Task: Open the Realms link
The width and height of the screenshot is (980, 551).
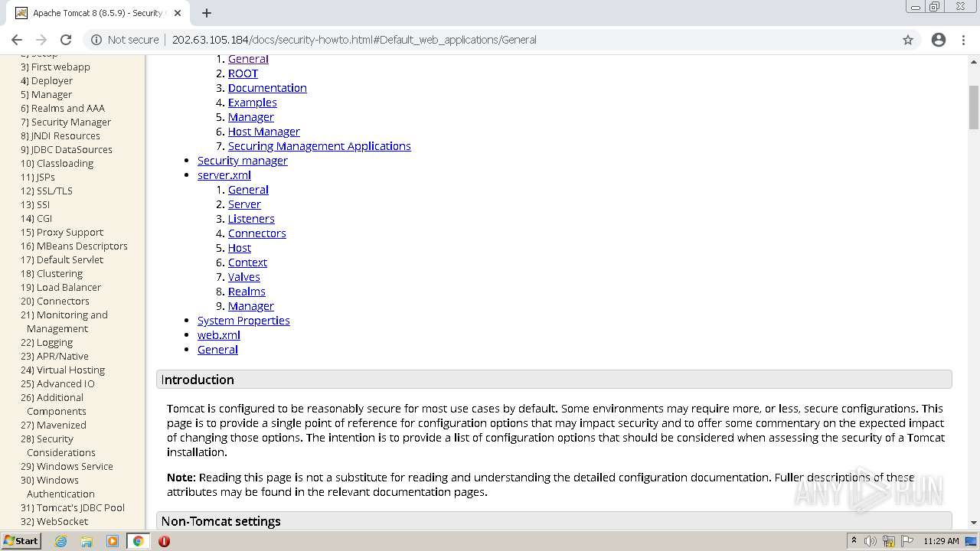Action: pos(247,292)
